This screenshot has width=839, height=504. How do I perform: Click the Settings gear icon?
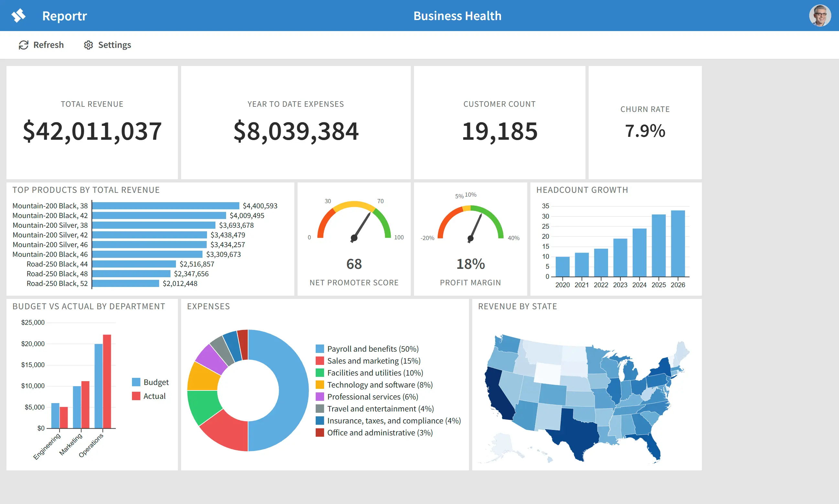click(x=88, y=45)
